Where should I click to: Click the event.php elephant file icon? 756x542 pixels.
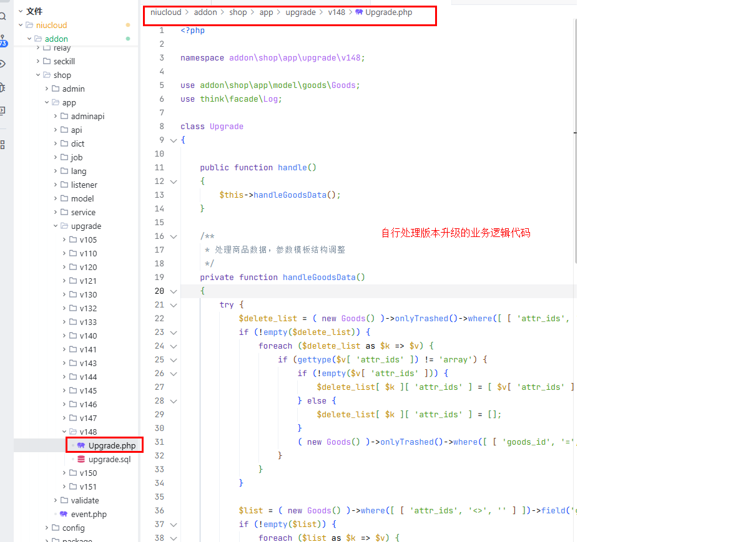coord(64,515)
